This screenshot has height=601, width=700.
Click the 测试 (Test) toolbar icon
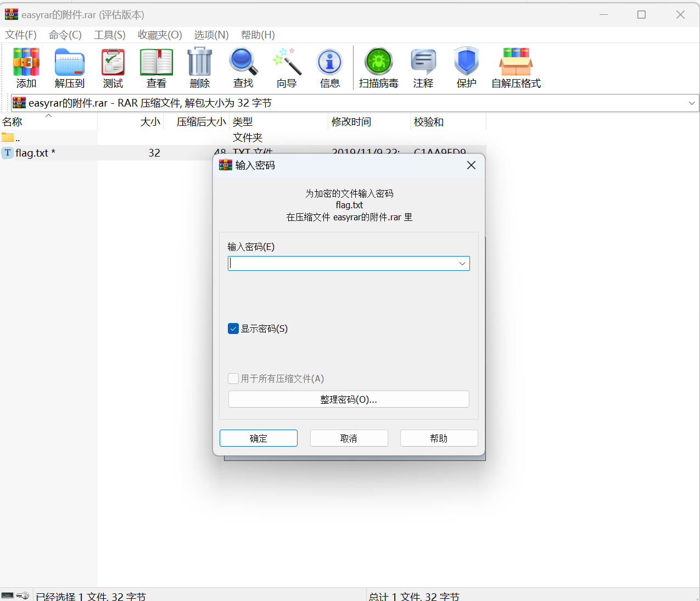click(113, 62)
